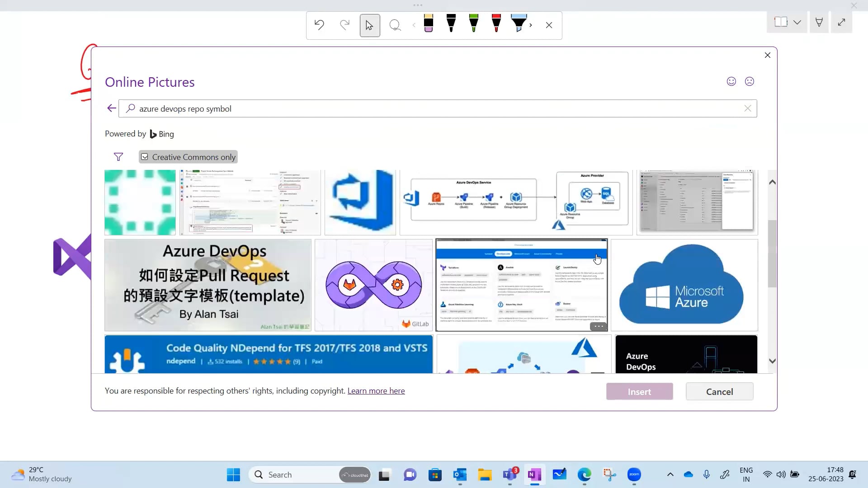868x488 pixels.
Task: Toggle Creative Commons only checkbox
Action: 188,157
